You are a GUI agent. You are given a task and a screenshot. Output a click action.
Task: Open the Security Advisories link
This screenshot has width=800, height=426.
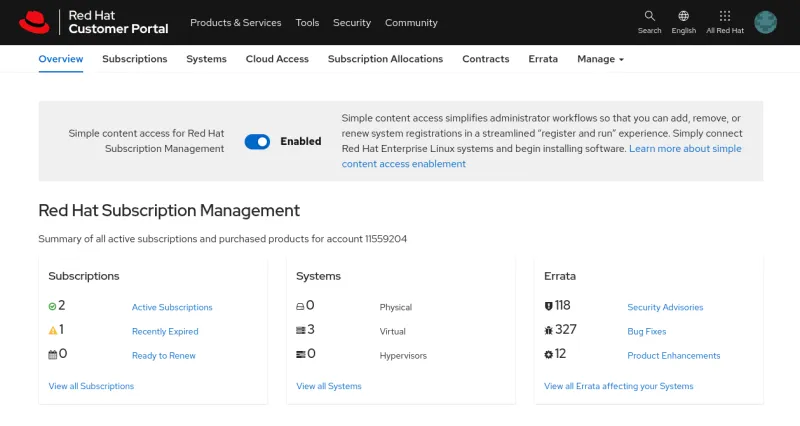(x=665, y=307)
